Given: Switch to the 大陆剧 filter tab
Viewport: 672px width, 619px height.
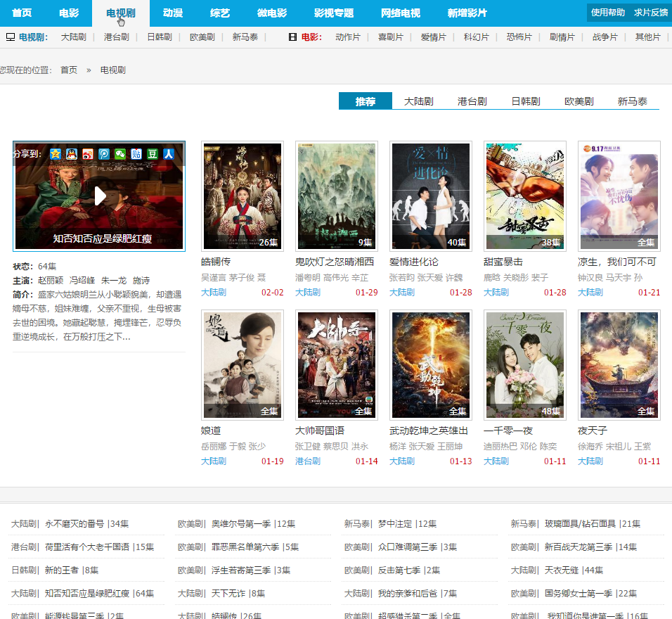Looking at the screenshot, I should click(419, 101).
